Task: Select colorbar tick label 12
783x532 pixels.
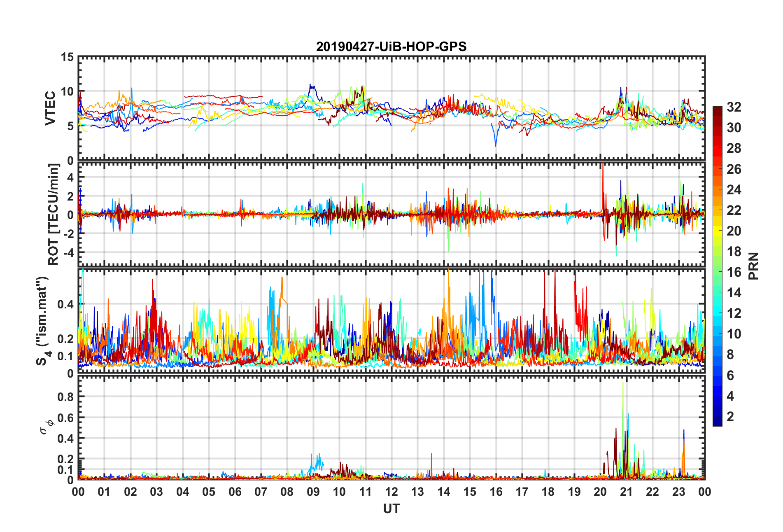Action: tap(734, 313)
